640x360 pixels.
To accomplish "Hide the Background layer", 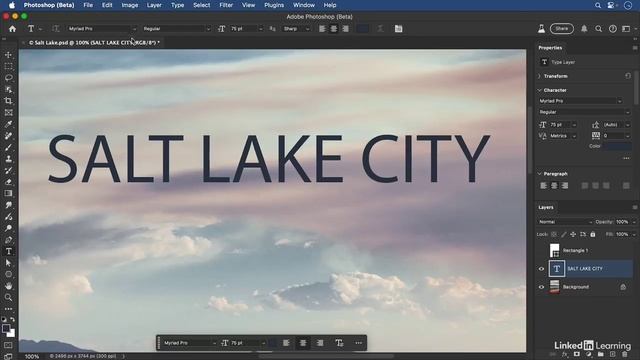I will (x=541, y=287).
